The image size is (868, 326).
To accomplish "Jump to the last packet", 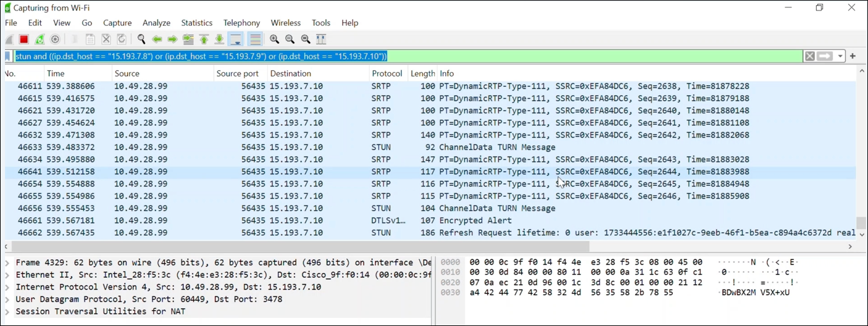I will 219,40.
